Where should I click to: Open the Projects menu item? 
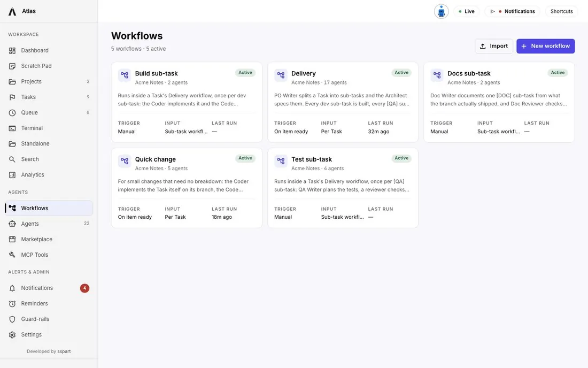[x=49, y=81]
